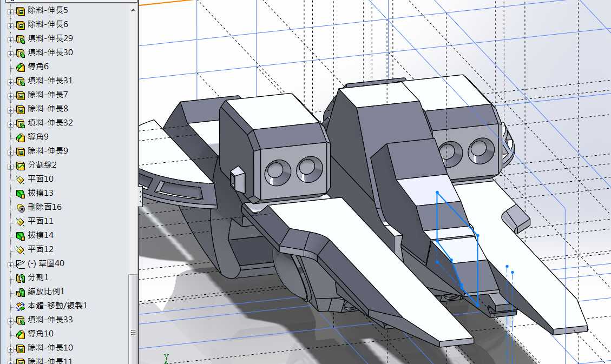
Task: Select the 拔模14 feature label
Action: coord(41,235)
